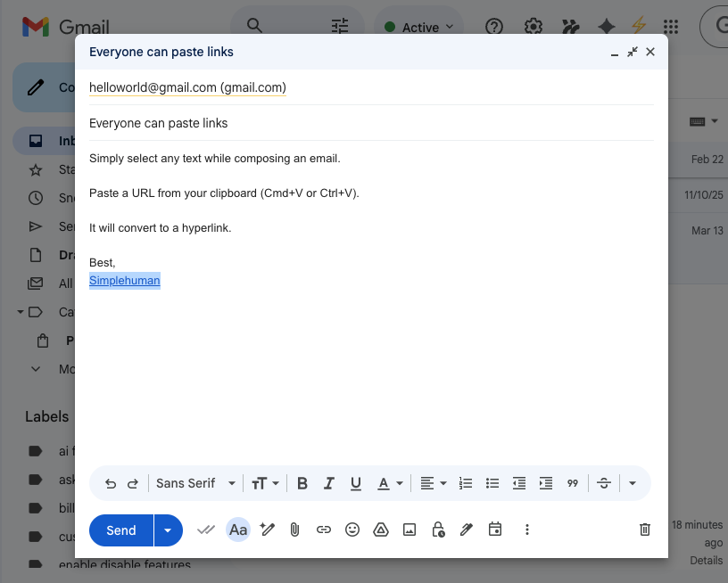This screenshot has height=583, width=728.
Task: Open the Sans Serif font dropdown
Action: tap(193, 482)
